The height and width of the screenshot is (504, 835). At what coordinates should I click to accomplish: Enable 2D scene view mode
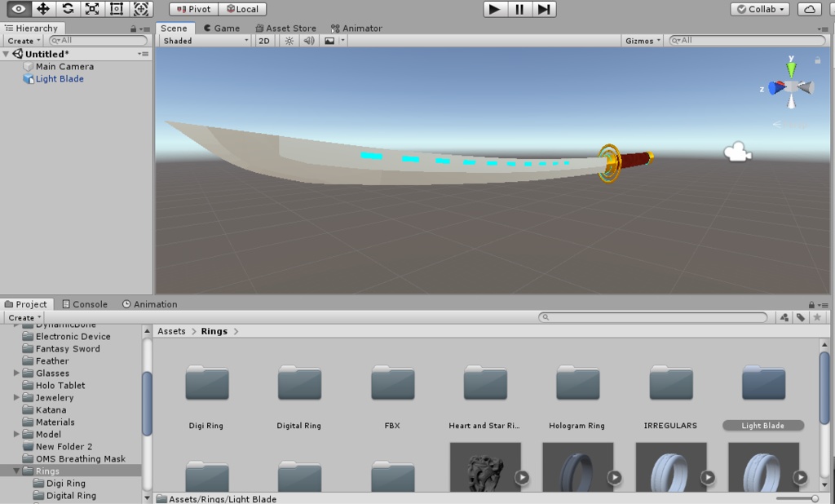pyautogui.click(x=263, y=40)
